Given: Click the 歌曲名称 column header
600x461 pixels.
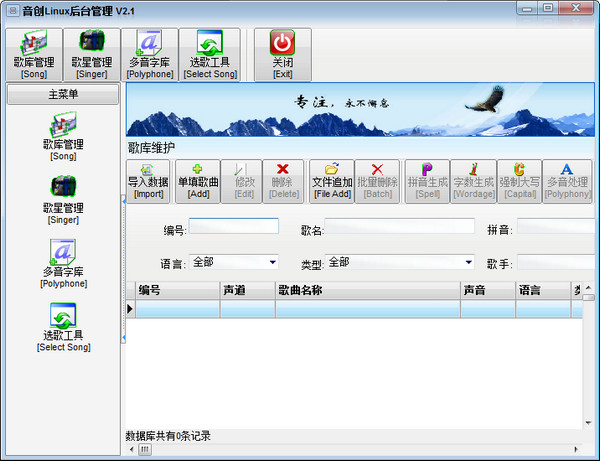Looking at the screenshot, I should (368, 290).
